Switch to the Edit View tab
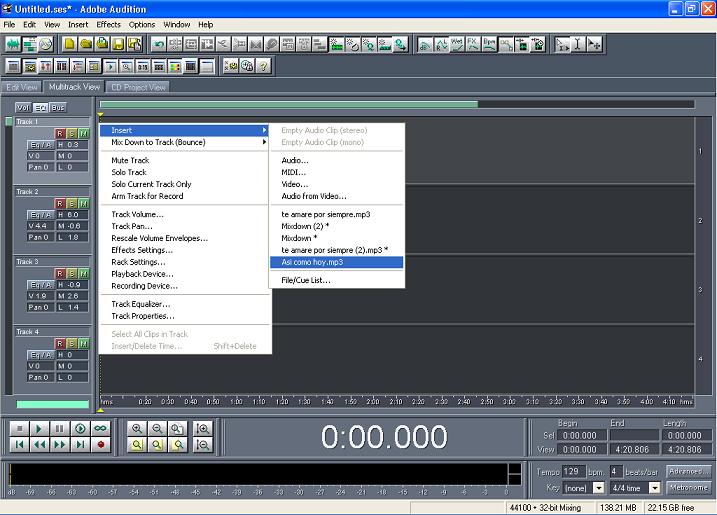 (x=22, y=87)
